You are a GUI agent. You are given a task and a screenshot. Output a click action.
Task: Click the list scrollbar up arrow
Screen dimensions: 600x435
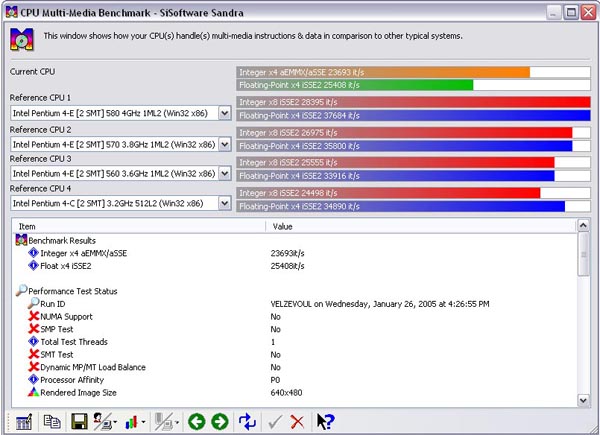tap(583, 225)
